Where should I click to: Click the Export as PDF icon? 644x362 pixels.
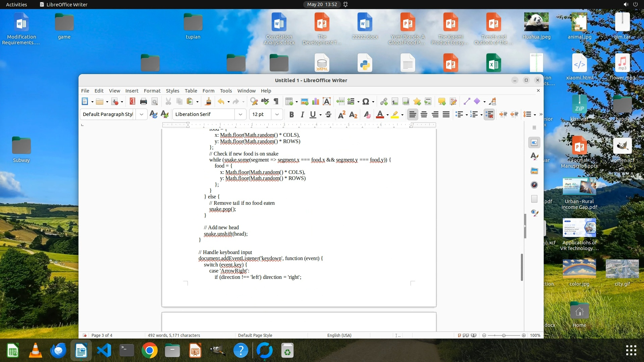pos(132,102)
